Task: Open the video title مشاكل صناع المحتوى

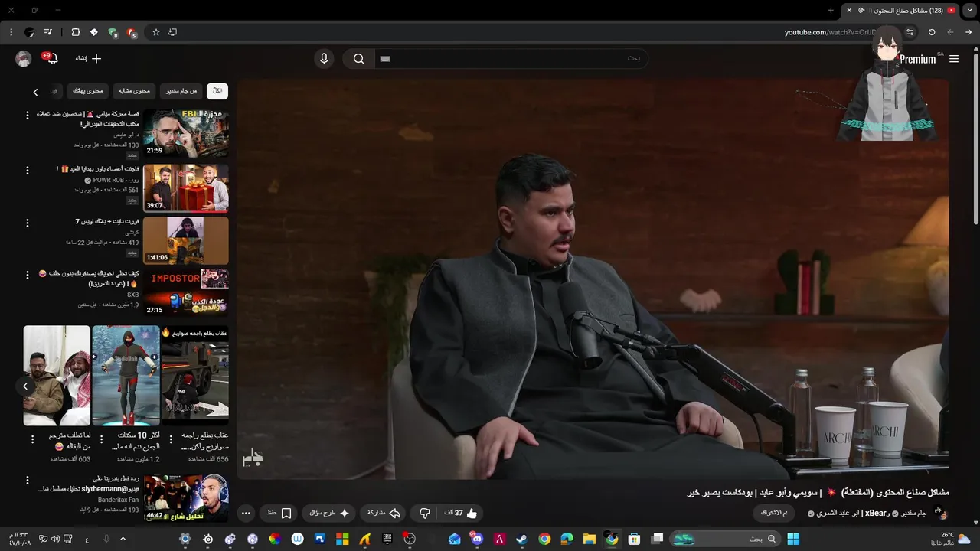Action: point(818,493)
